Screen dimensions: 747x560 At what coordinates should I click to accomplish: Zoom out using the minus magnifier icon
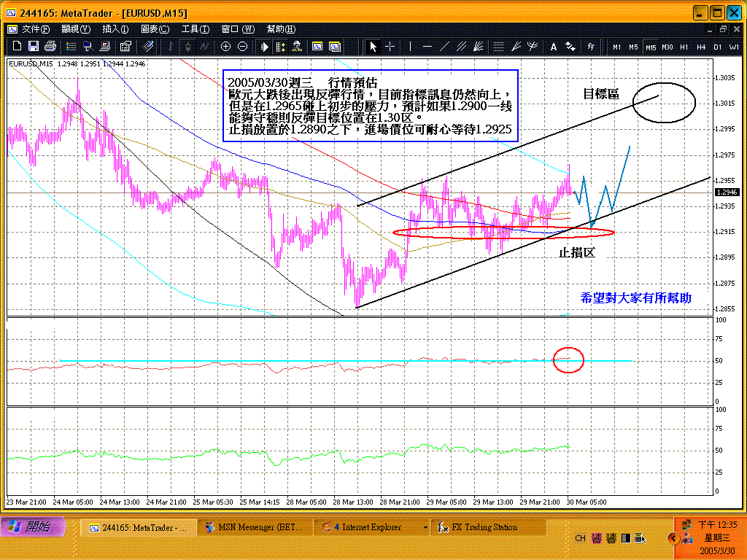tap(242, 46)
